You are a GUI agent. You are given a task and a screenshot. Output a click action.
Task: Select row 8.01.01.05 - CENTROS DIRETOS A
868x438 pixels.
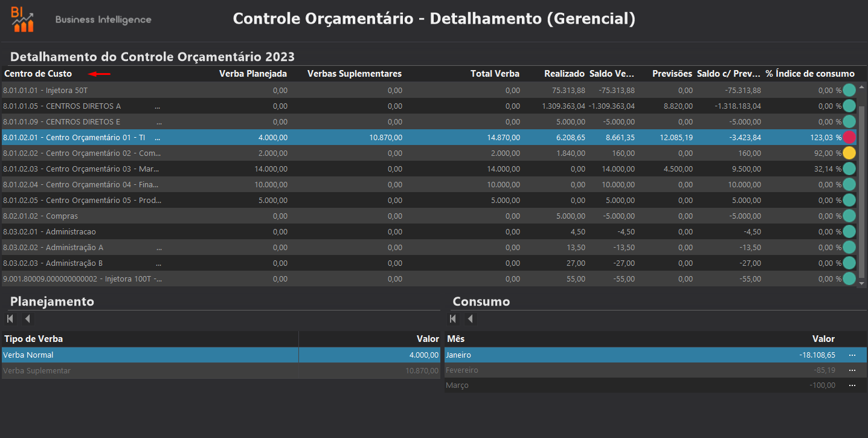[429, 106]
